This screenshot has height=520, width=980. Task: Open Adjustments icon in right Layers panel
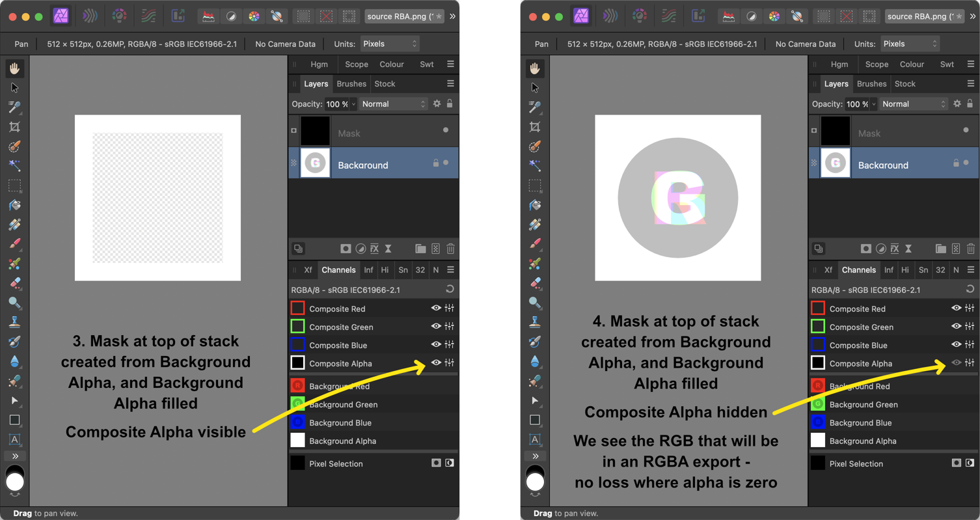coord(880,249)
